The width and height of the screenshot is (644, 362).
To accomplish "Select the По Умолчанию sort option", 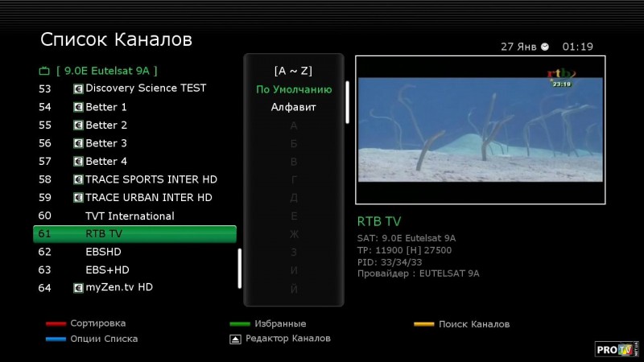I will click(x=294, y=89).
